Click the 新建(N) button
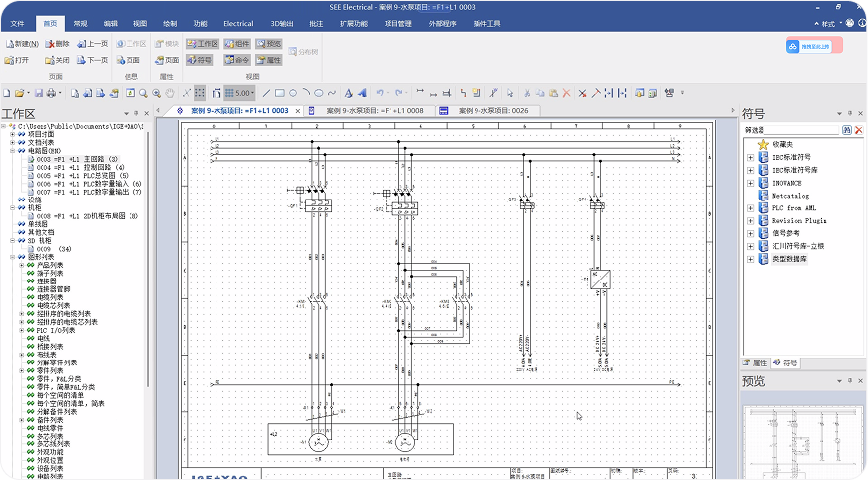This screenshot has height=480, width=868. (22, 44)
